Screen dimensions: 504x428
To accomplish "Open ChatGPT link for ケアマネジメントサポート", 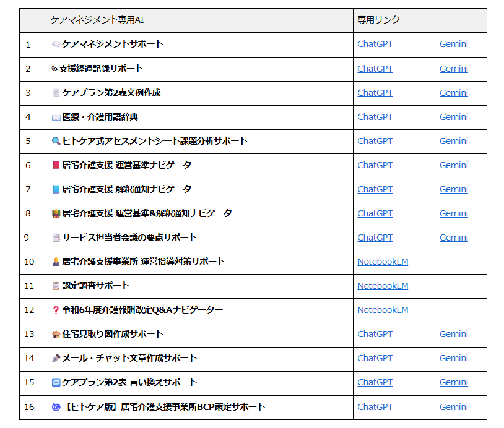I will (375, 45).
